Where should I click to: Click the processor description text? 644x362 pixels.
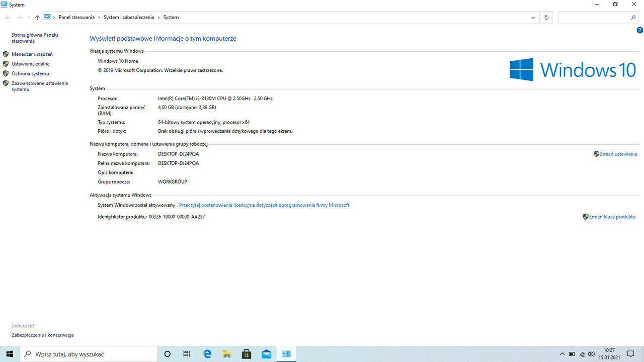pos(215,99)
